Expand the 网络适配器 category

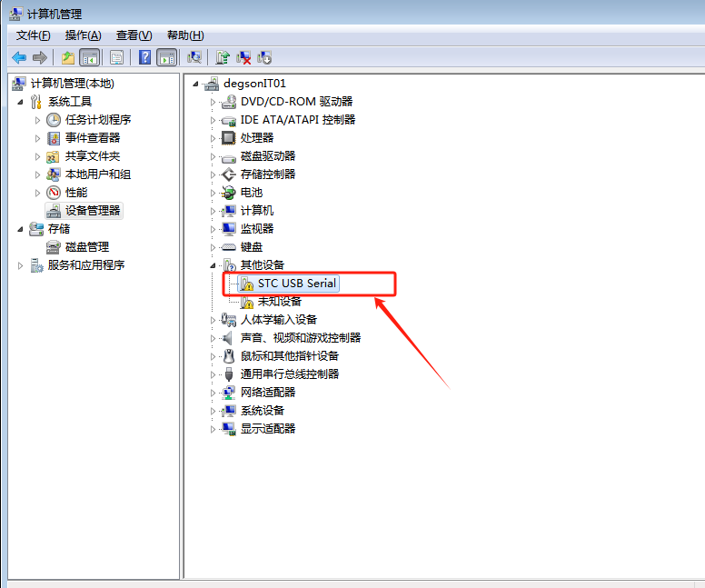click(213, 393)
